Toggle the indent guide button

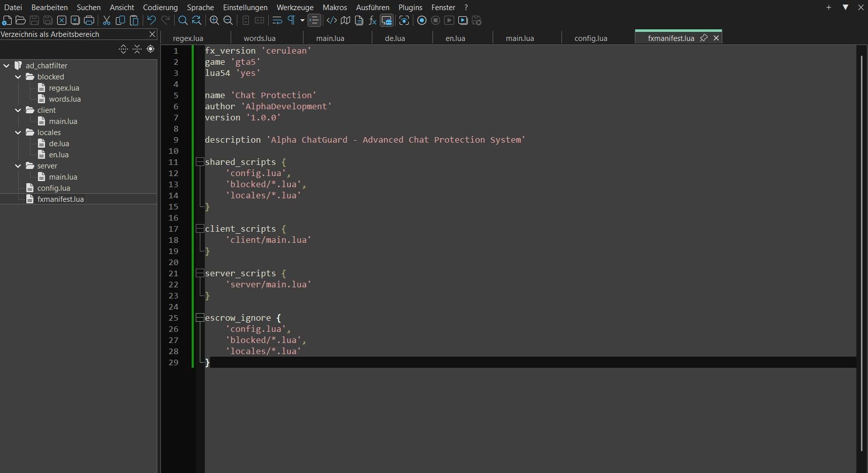(314, 21)
